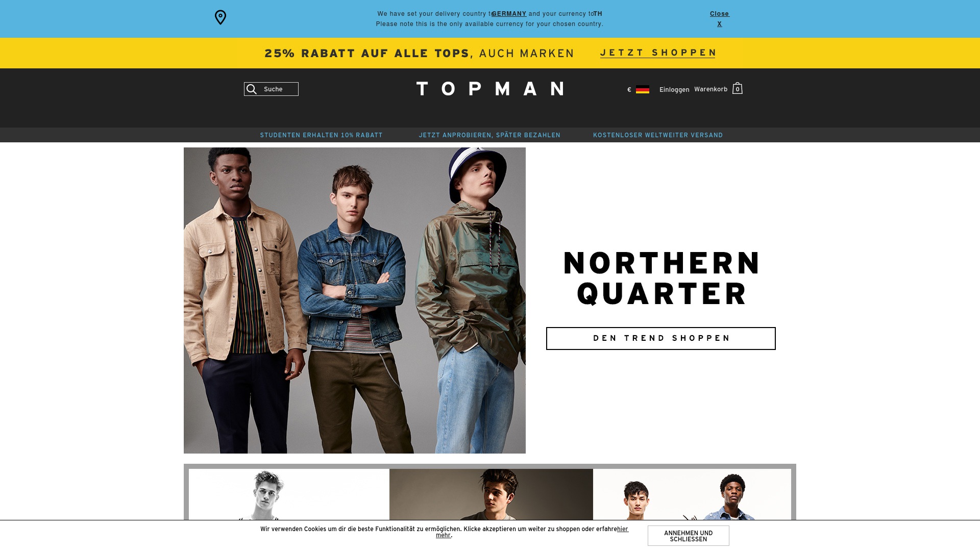Click the Suche search field
The image size is (980, 551).
[271, 89]
